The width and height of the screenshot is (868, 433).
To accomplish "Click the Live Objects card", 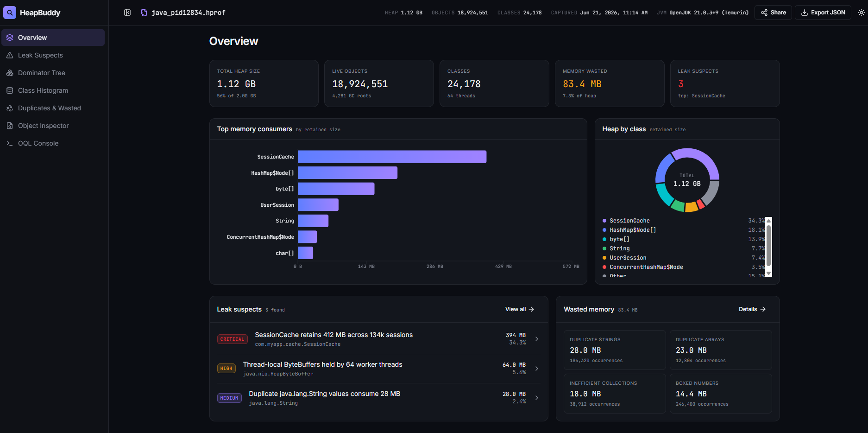I will pyautogui.click(x=379, y=83).
